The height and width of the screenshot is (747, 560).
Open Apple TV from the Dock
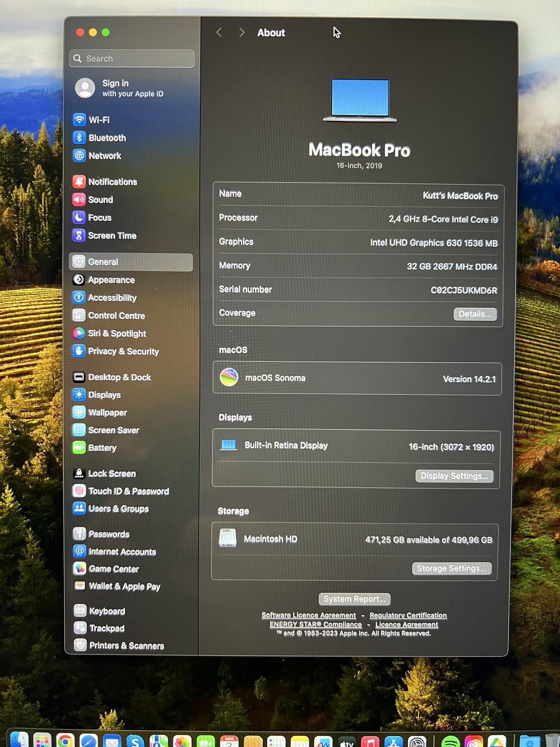pos(347,741)
